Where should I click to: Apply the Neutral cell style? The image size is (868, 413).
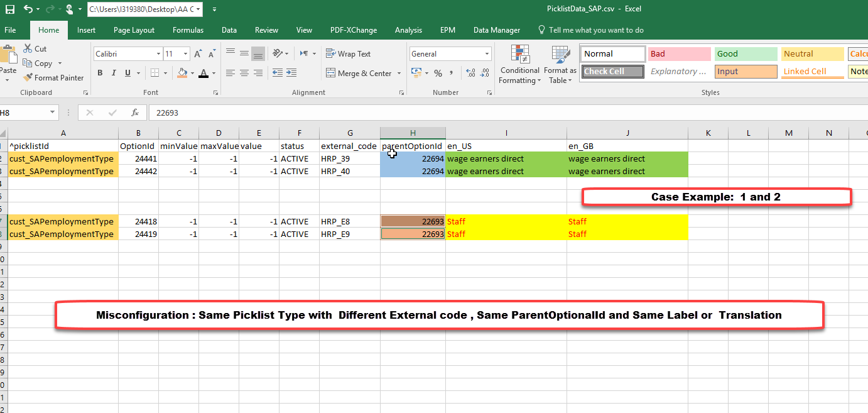pos(812,54)
